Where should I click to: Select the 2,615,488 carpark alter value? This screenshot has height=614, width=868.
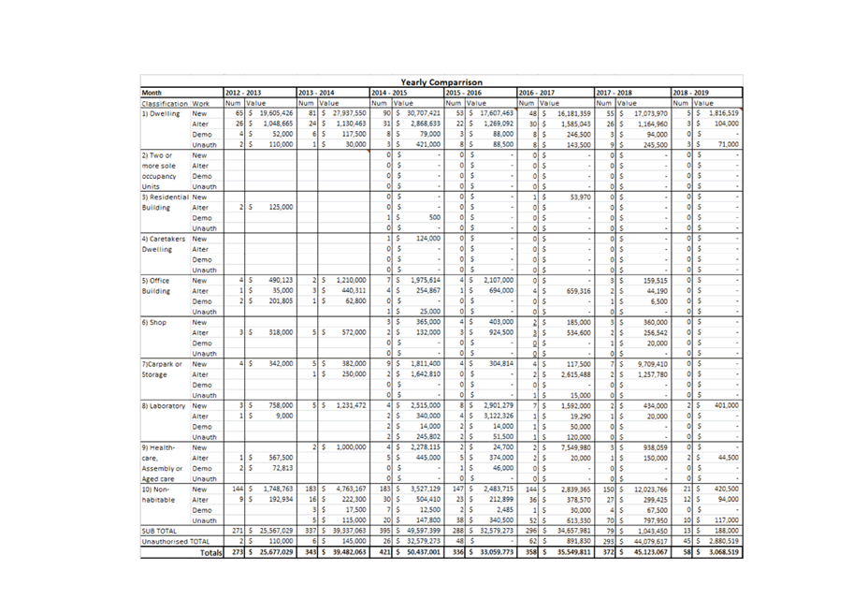(576, 374)
